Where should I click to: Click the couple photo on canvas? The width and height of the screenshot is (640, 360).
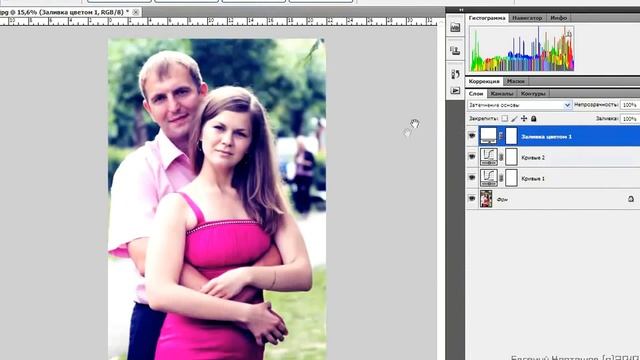pos(217,199)
